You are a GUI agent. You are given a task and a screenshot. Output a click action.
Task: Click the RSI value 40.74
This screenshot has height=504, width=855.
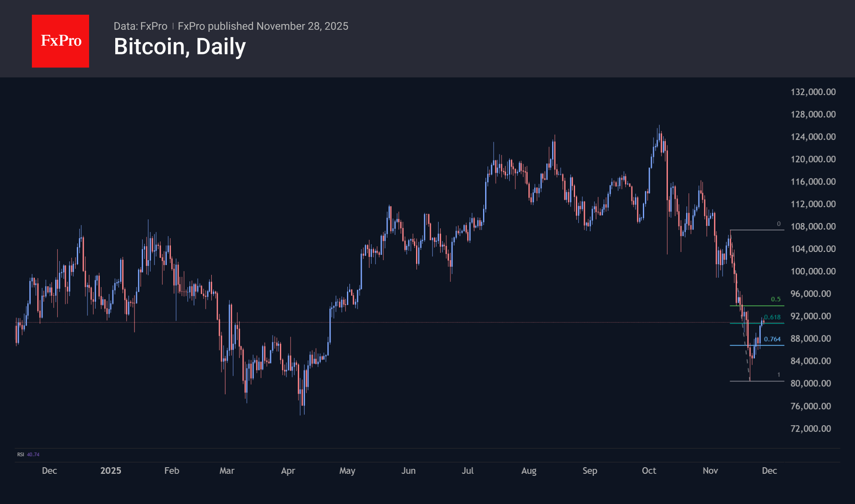[33, 454]
